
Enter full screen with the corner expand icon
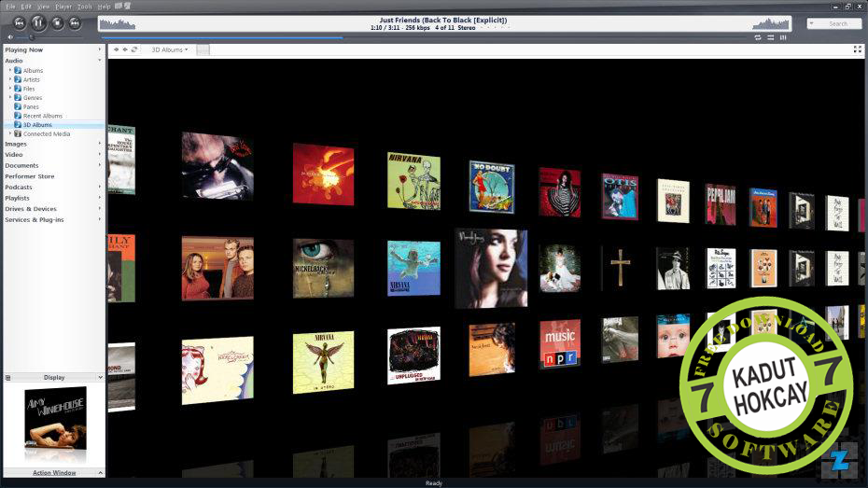click(858, 49)
